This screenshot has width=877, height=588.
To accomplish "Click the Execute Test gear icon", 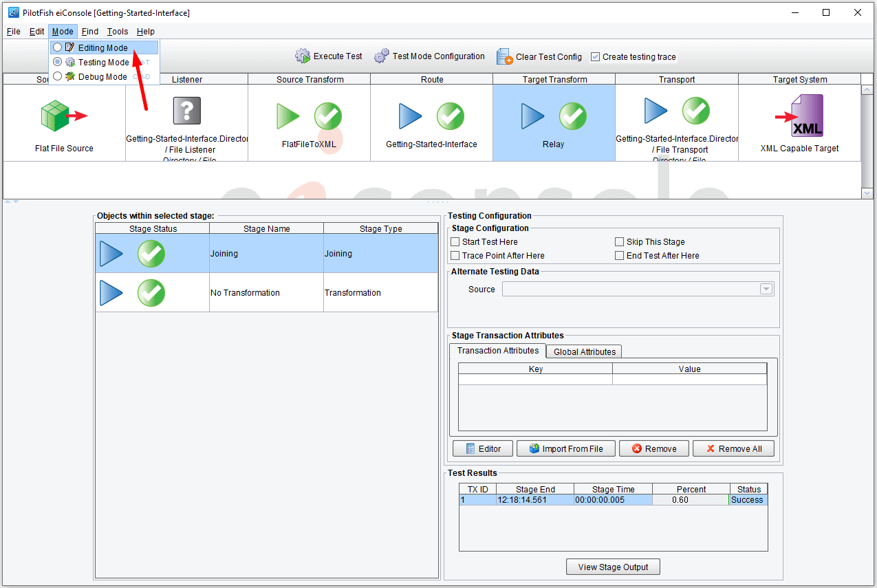I will coord(303,56).
